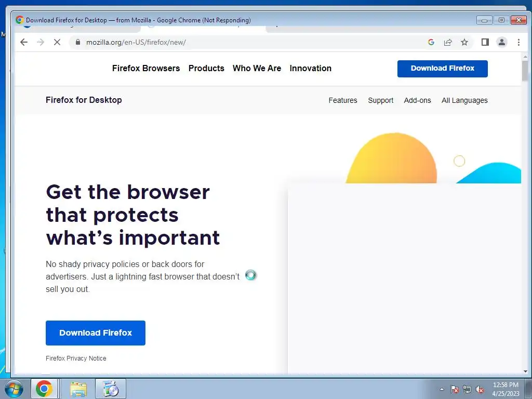Click the share page icon
Screen dimensions: 532x399
[x=448, y=42]
